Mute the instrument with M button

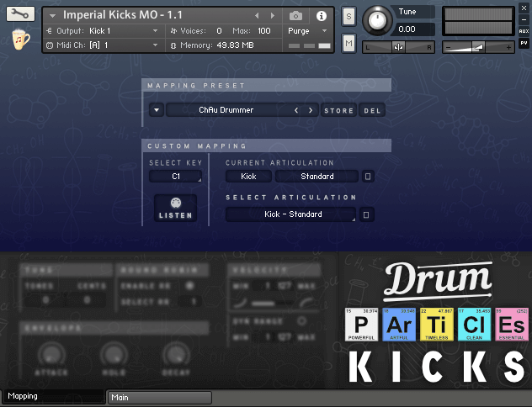[x=348, y=43]
